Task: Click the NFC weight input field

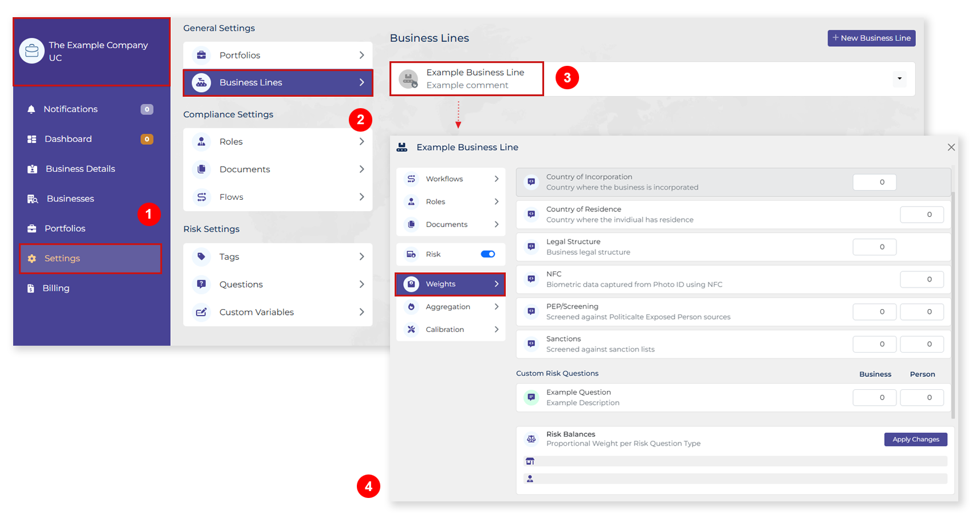Action: (922, 279)
